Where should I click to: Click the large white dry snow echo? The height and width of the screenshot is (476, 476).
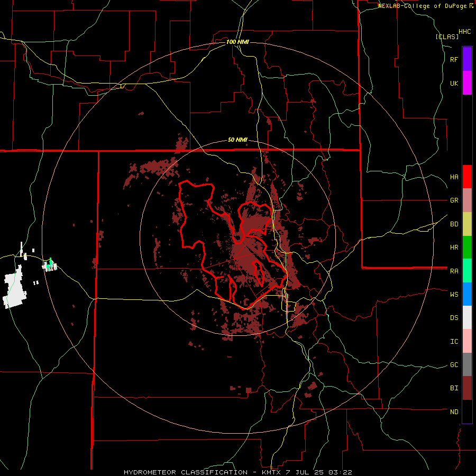point(15,288)
